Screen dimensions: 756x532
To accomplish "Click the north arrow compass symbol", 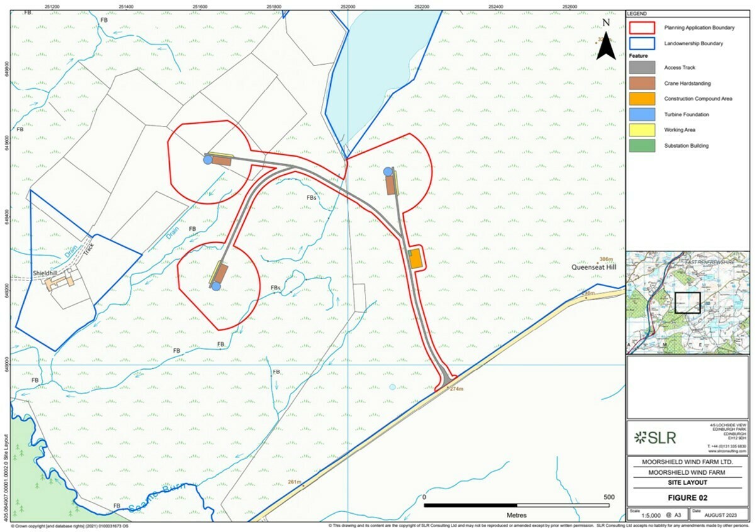I will coord(606,43).
